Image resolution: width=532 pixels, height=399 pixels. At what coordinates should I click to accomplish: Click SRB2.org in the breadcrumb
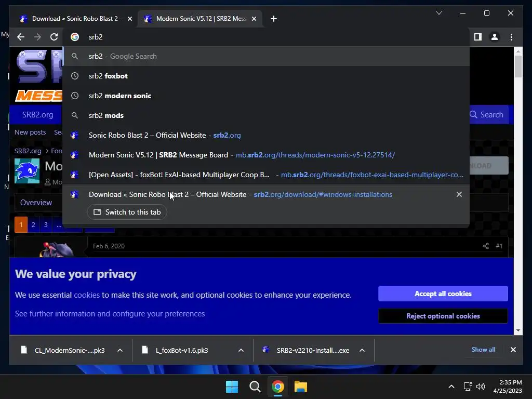[28, 151]
